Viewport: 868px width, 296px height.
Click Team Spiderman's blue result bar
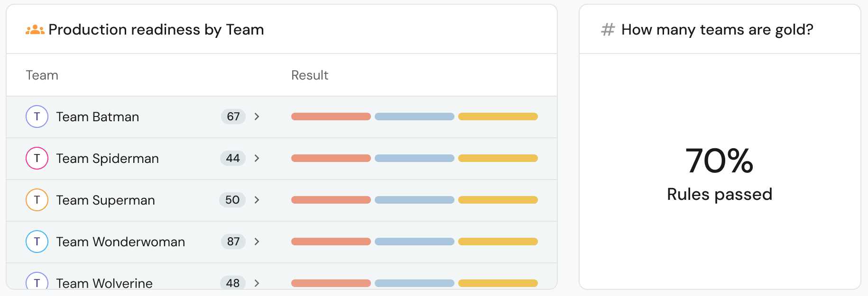click(x=414, y=158)
